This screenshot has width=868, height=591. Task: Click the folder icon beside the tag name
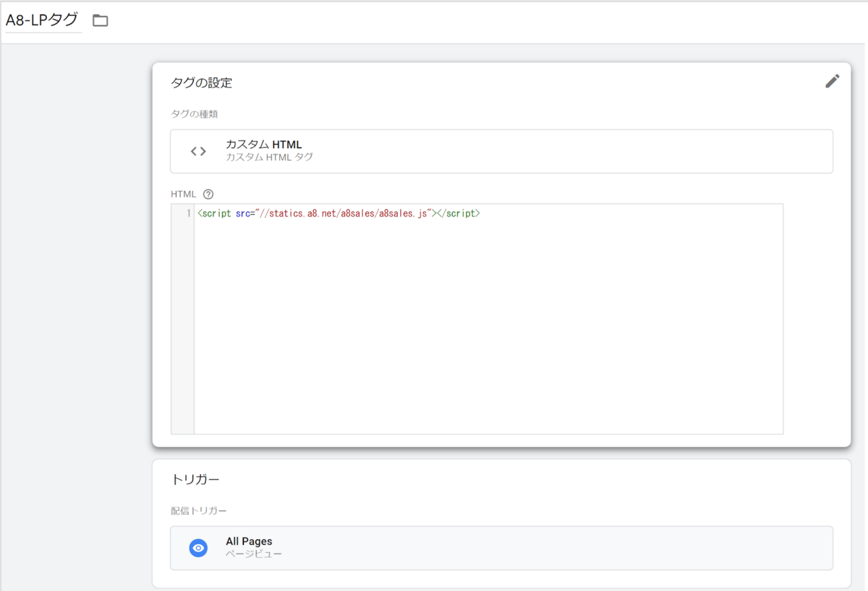point(100,20)
